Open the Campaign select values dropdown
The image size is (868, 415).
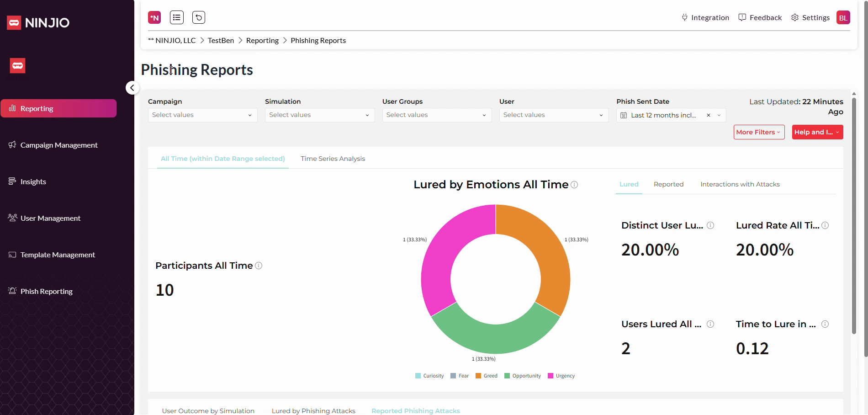tap(202, 115)
